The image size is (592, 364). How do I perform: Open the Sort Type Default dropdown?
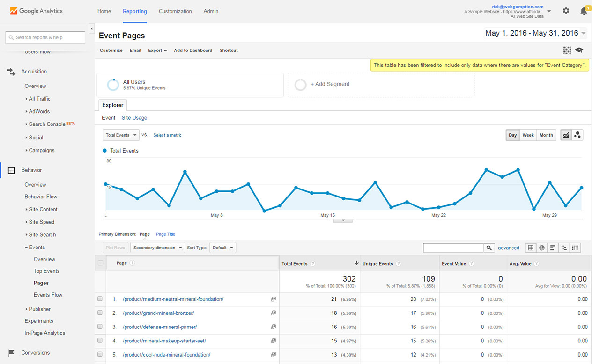[x=222, y=248]
